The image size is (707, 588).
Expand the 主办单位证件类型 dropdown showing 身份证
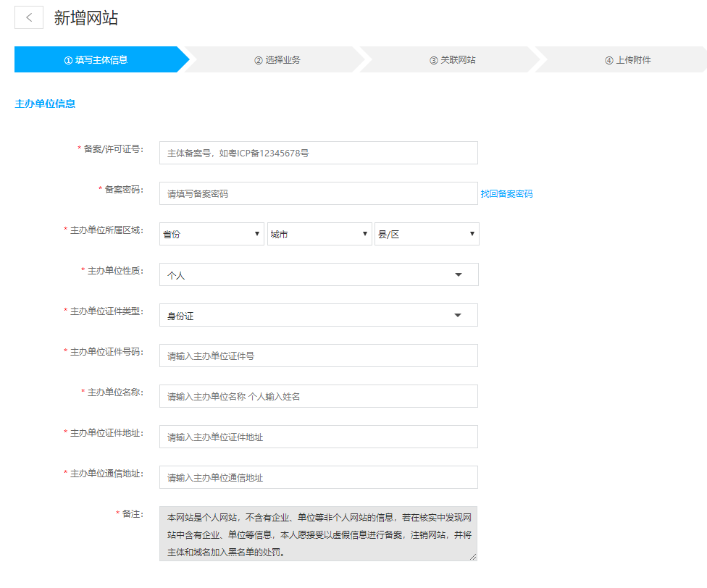tap(318, 315)
